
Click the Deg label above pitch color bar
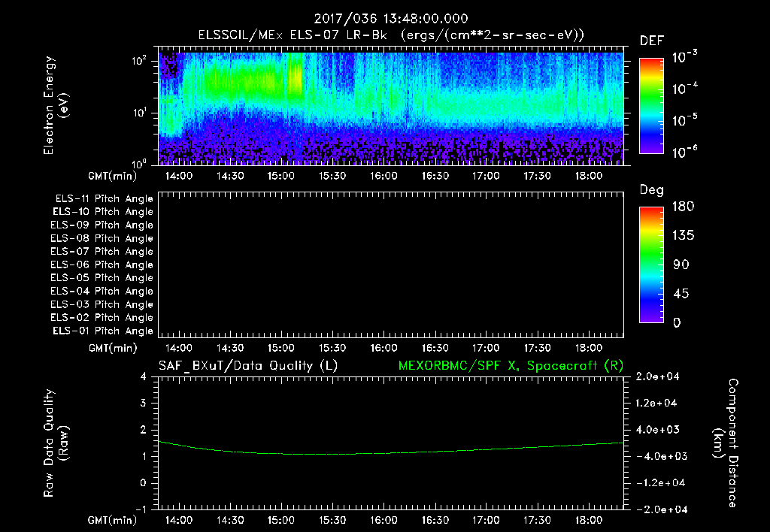(651, 190)
